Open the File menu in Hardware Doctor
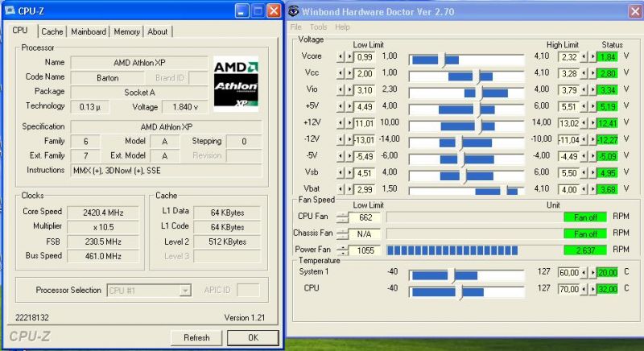This screenshot has height=351, width=644. click(295, 27)
